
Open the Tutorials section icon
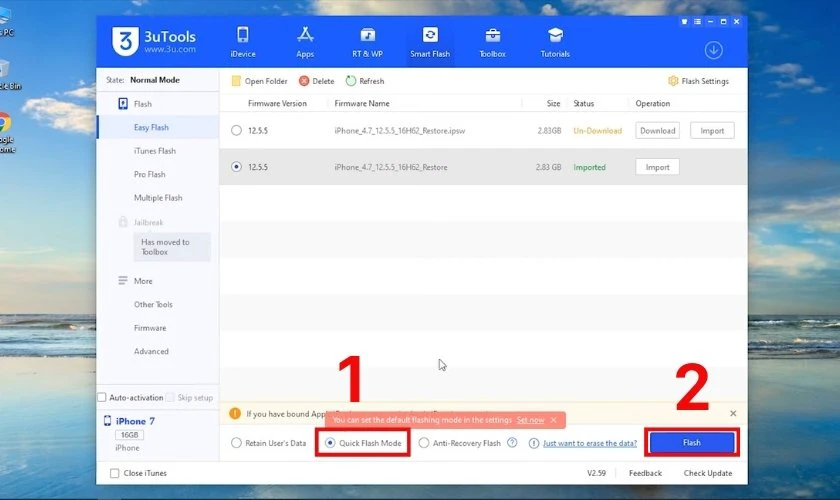coord(555,36)
